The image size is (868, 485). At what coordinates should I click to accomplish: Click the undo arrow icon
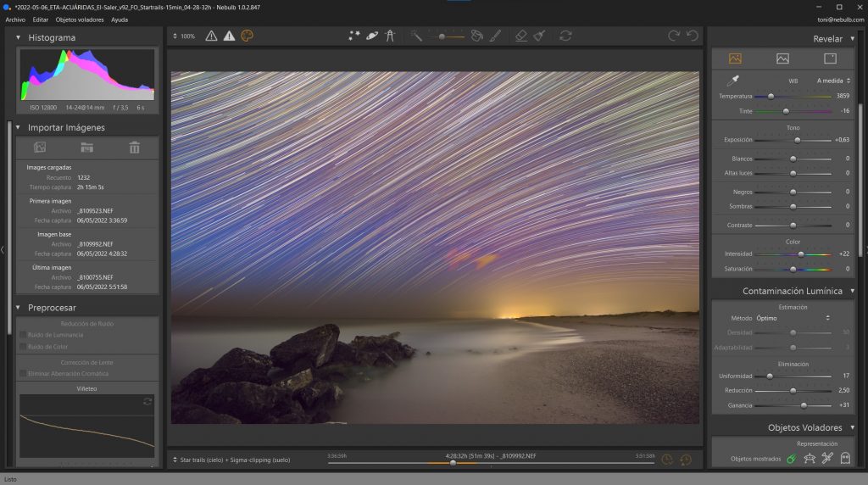(x=693, y=36)
